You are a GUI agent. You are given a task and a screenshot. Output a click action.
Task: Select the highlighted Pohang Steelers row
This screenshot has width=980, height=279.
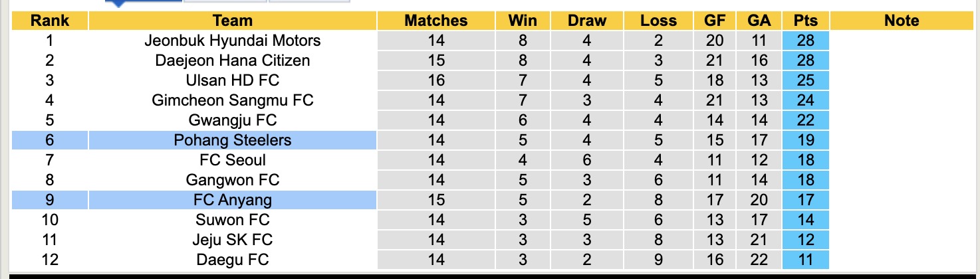pos(232,140)
